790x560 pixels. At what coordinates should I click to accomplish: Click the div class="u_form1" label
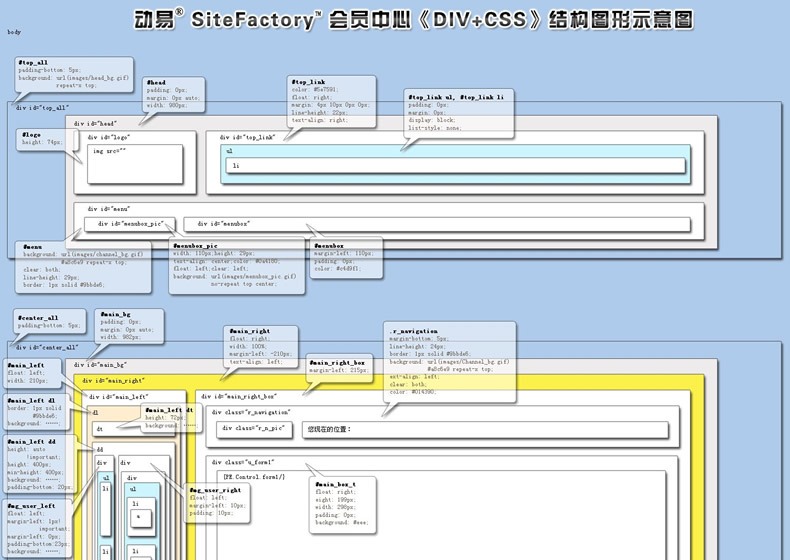[x=243, y=462]
